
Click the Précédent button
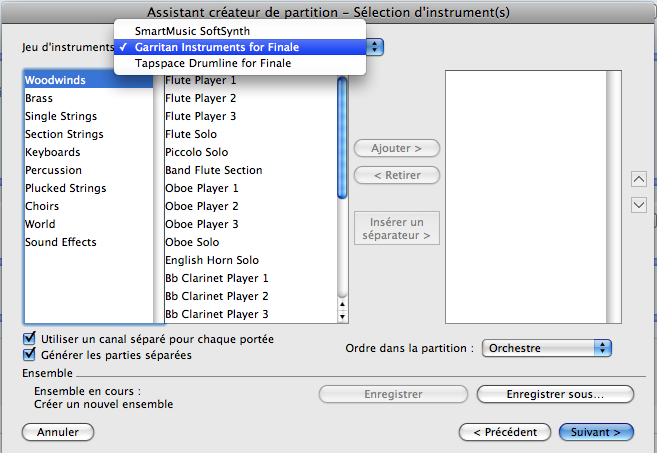tap(504, 432)
